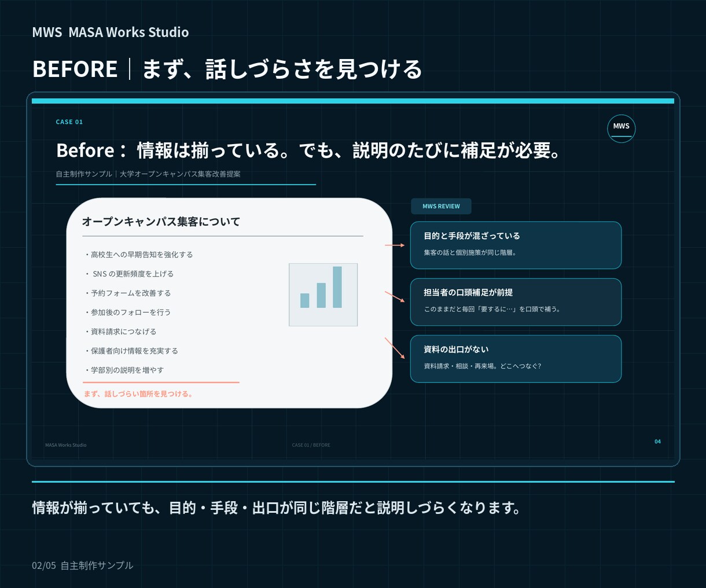Click the BEFORE｜まず、話しづらさを見つける title
The width and height of the screenshot is (706, 588).
click(227, 69)
